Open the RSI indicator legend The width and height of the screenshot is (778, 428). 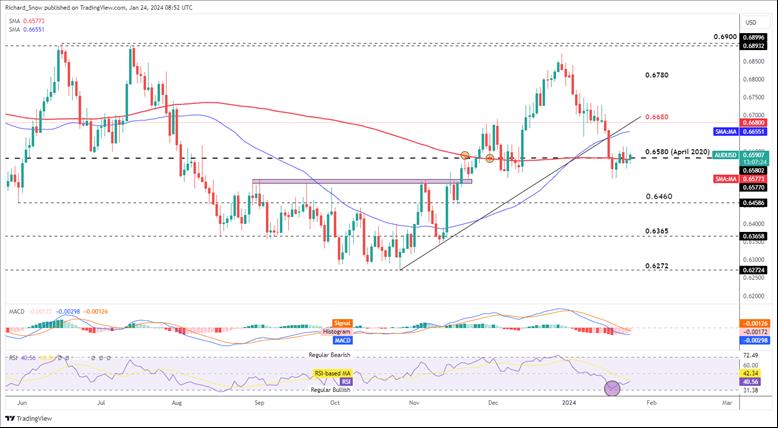pos(11,355)
